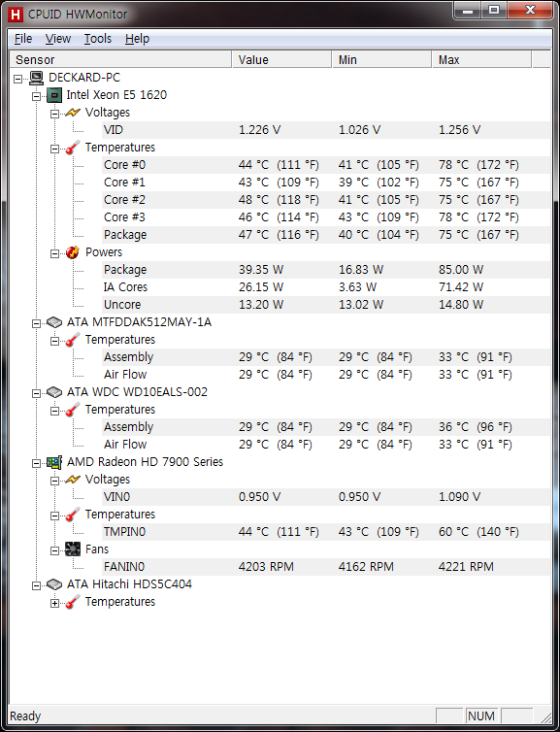Screen dimensions: 560x732
Task: Select the TMPIN0 temperature row
Action: [x=326, y=532]
